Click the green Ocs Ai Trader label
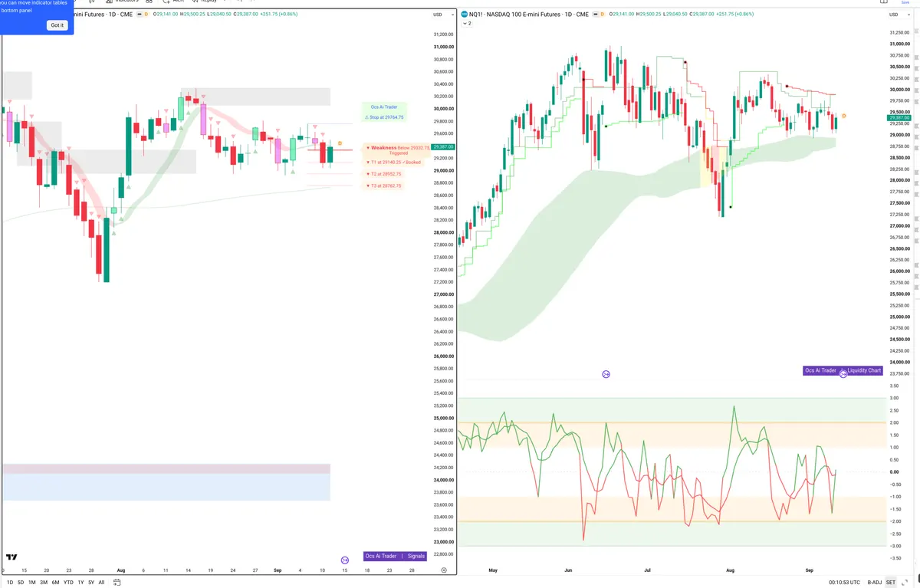 384,107
